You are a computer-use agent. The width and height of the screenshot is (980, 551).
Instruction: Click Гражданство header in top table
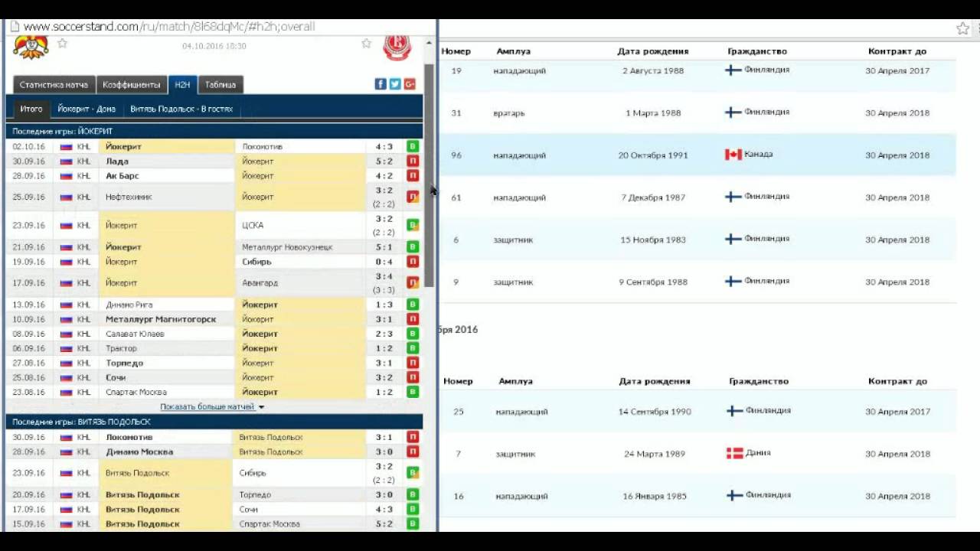pos(757,51)
